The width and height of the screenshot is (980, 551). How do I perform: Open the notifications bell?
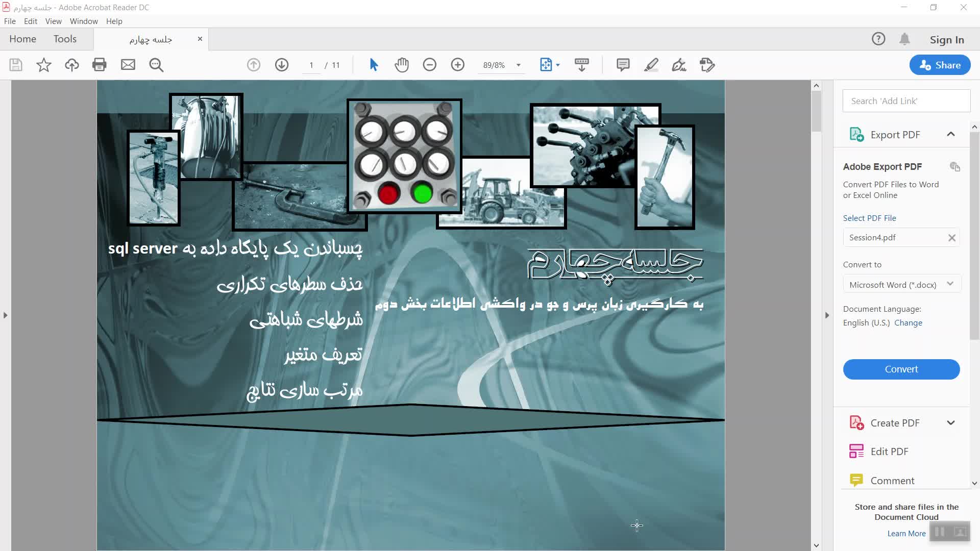pyautogui.click(x=904, y=39)
